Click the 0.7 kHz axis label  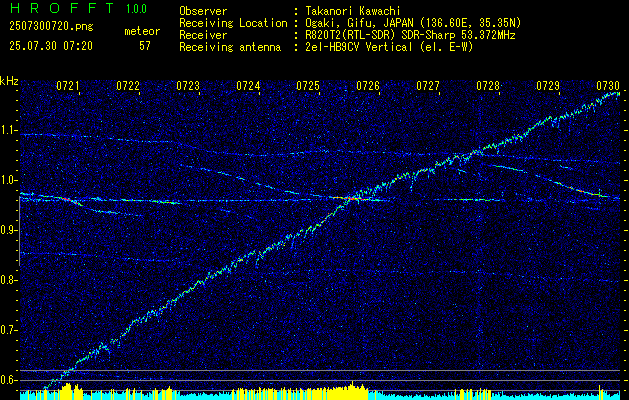[9, 330]
